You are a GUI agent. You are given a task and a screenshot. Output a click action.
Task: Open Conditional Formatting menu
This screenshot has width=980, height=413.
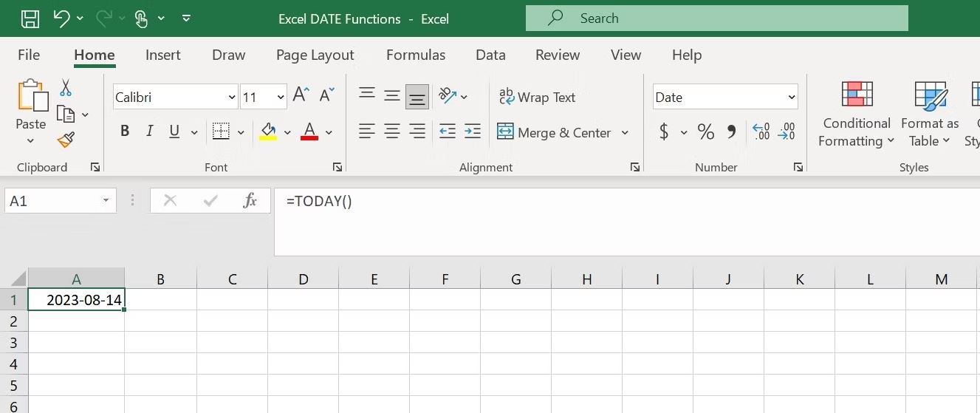point(857,115)
